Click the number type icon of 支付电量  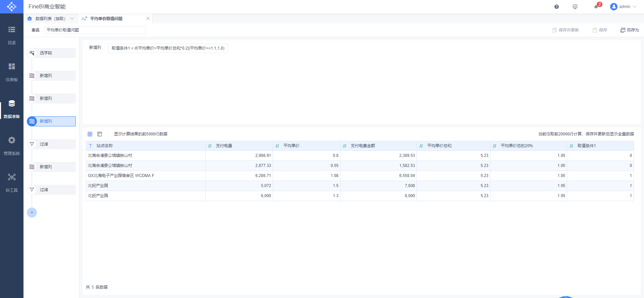(x=210, y=146)
